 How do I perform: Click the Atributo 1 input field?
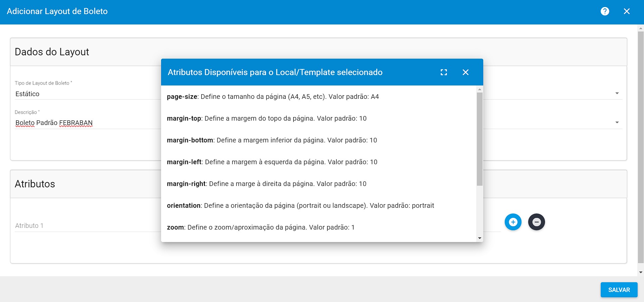coord(88,226)
